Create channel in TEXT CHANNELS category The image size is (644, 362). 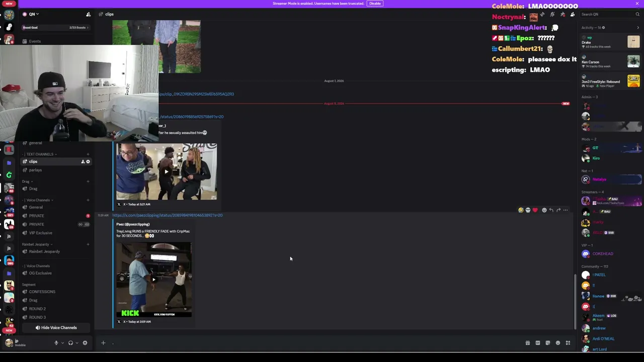tap(88, 154)
